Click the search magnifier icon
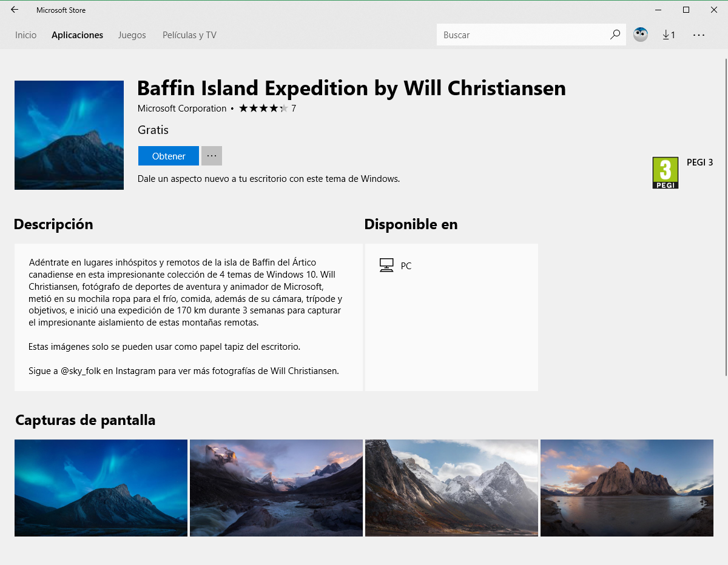The height and width of the screenshot is (565, 728). 615,35
